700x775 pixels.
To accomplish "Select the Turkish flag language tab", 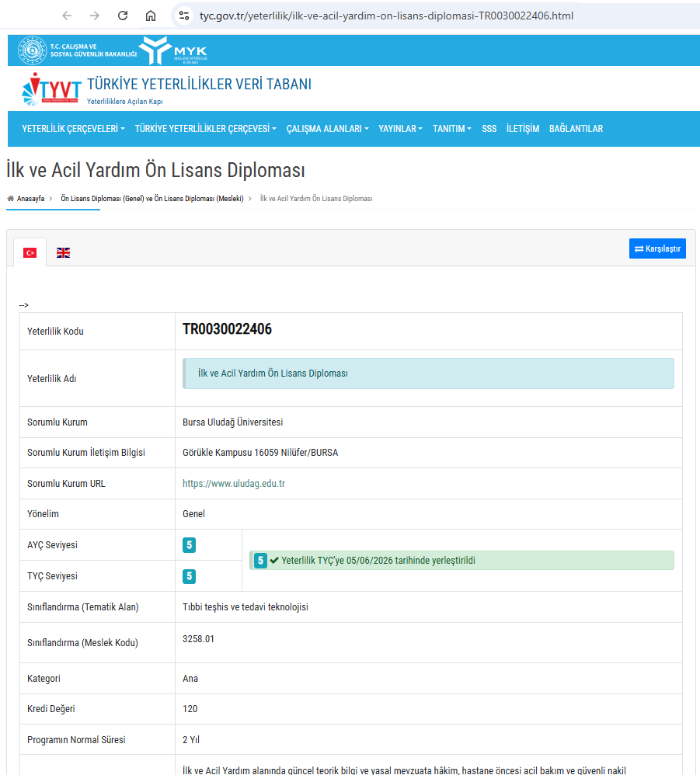I will click(30, 252).
